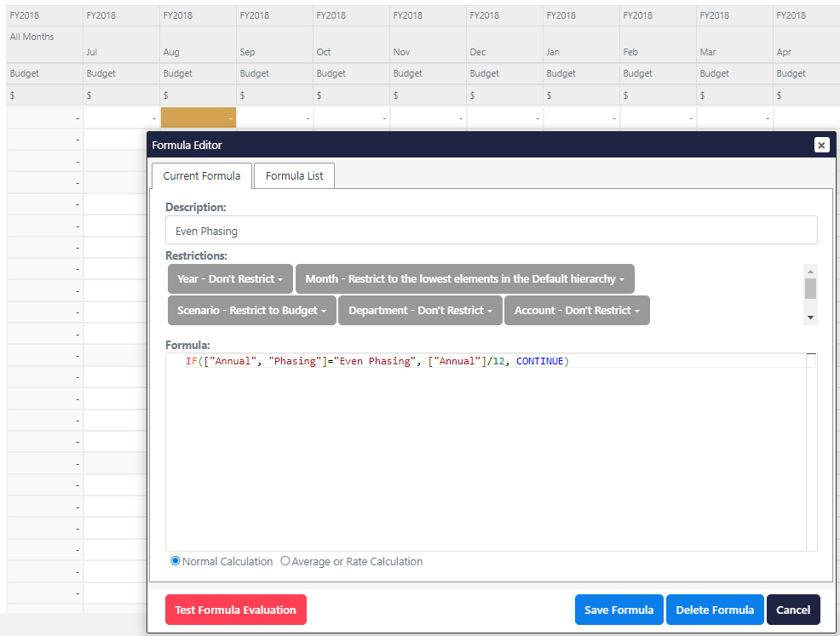The height and width of the screenshot is (636, 840).
Task: Edit the Even Phasing description field
Action: [492, 230]
